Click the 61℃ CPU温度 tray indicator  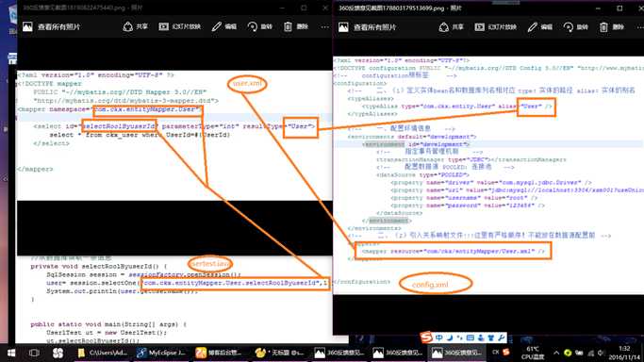coord(533,353)
